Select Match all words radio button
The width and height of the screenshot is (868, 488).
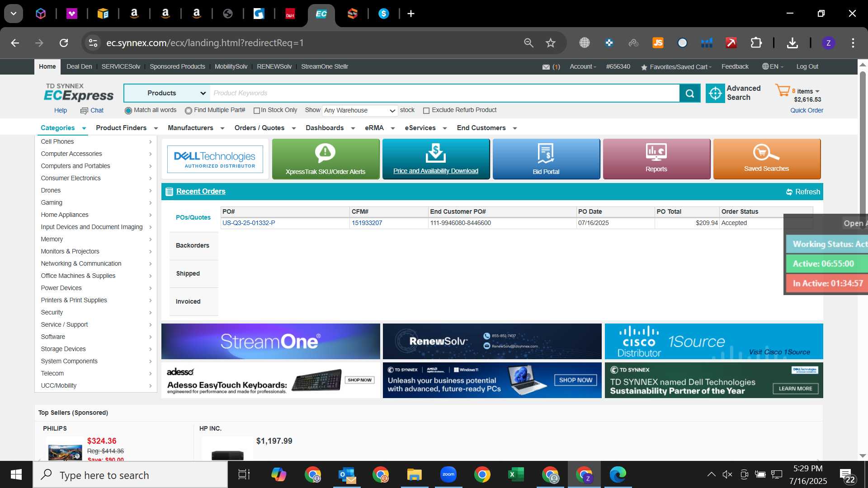(x=128, y=111)
